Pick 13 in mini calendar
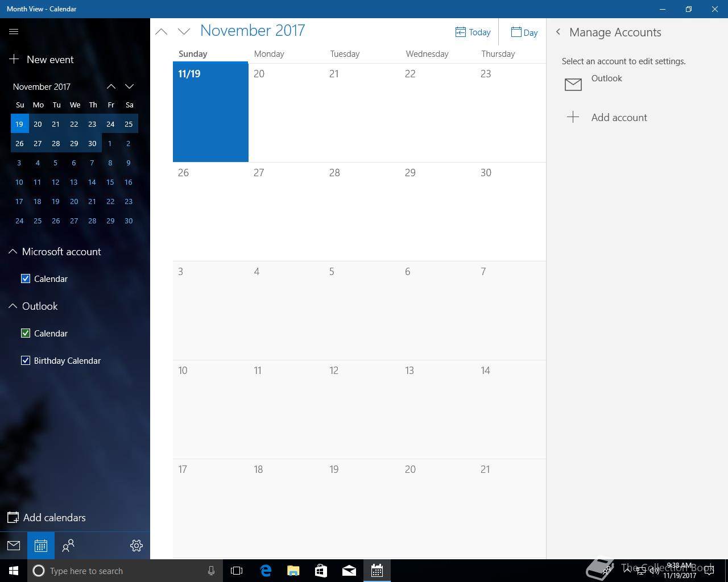Screen dimensions: 728x582 [x=74, y=182]
